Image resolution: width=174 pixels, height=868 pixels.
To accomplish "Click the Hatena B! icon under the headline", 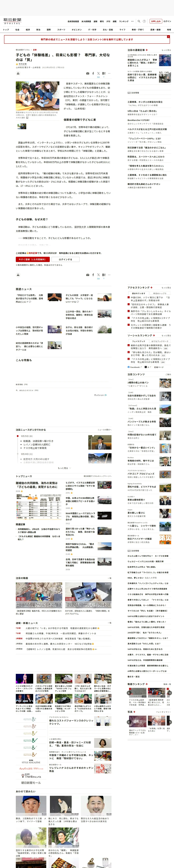I will pyautogui.click(x=104, y=73).
